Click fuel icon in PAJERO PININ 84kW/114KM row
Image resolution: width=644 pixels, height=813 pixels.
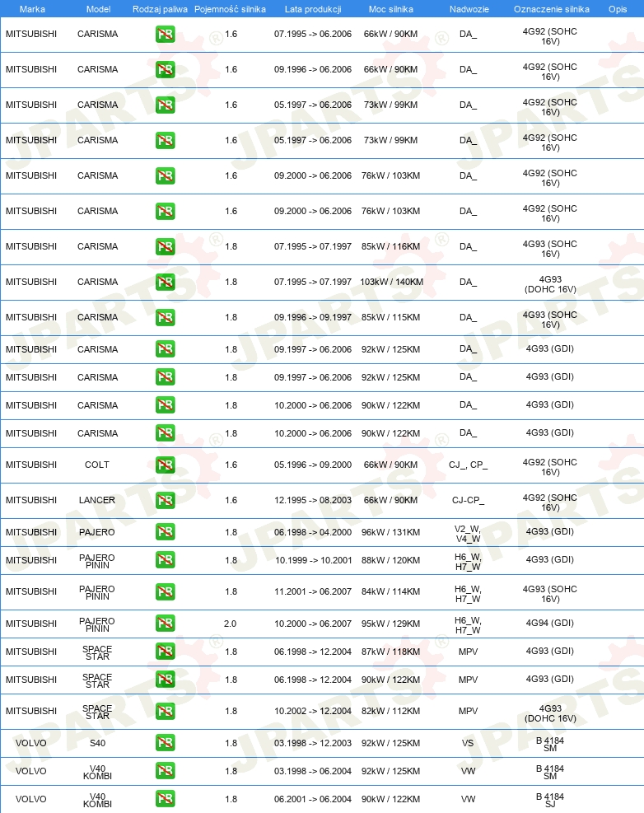pyautogui.click(x=165, y=592)
